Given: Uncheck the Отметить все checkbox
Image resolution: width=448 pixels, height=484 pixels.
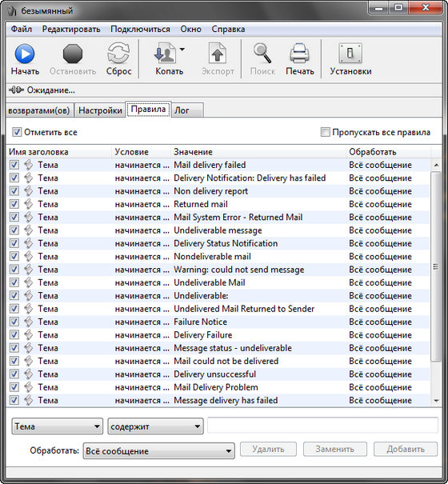Looking at the screenshot, I should tap(17, 132).
